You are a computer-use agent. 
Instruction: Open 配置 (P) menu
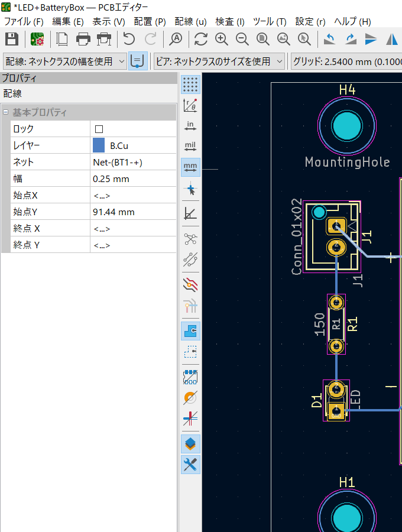(x=150, y=22)
